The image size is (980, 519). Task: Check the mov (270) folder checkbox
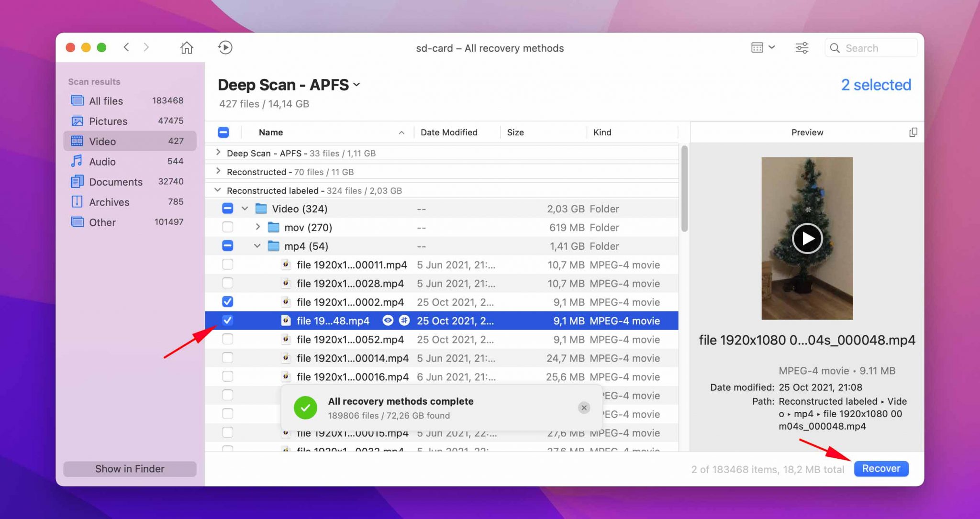coord(228,227)
